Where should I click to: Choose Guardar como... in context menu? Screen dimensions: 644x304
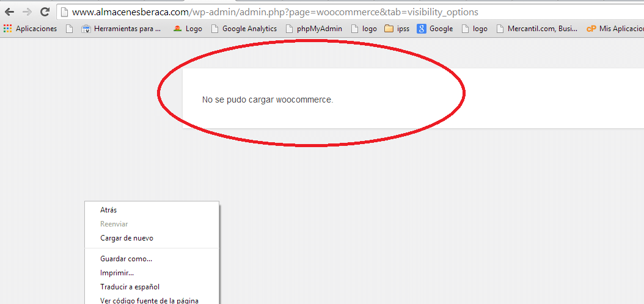click(152, 258)
